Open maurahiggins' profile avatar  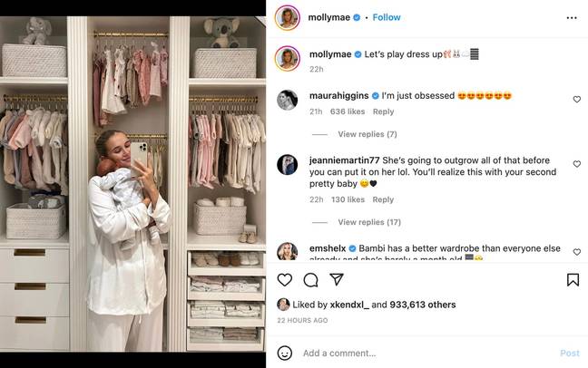point(288,100)
